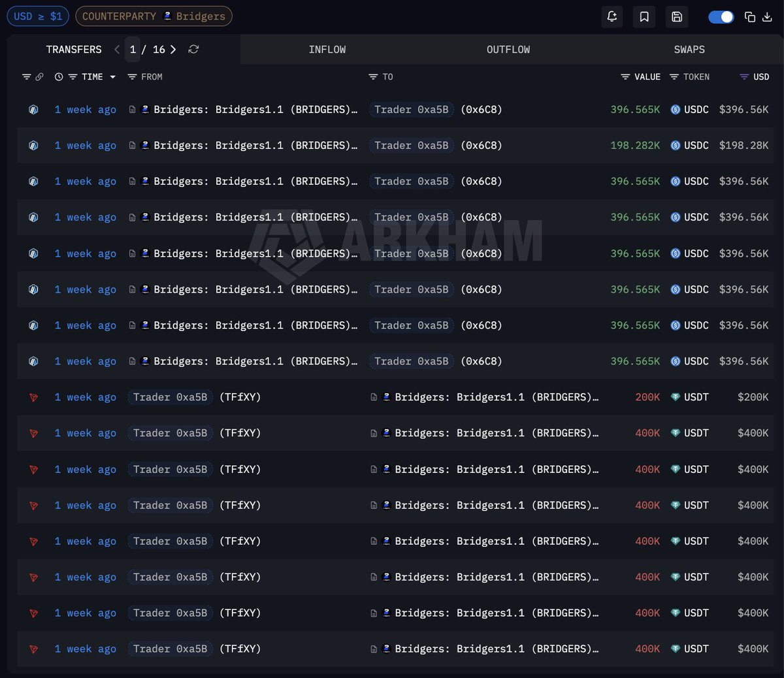784x678 pixels.
Task: Click the alert bell icon
Action: [612, 17]
